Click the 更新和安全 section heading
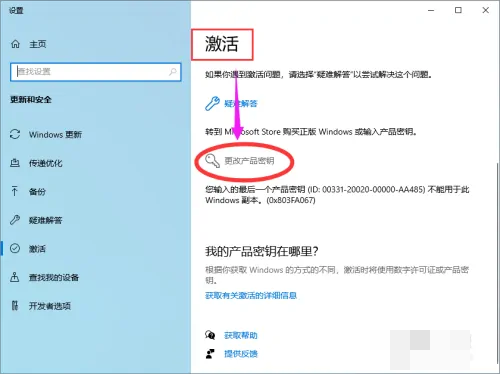Viewport: 500px width, 374px height. coord(31,99)
